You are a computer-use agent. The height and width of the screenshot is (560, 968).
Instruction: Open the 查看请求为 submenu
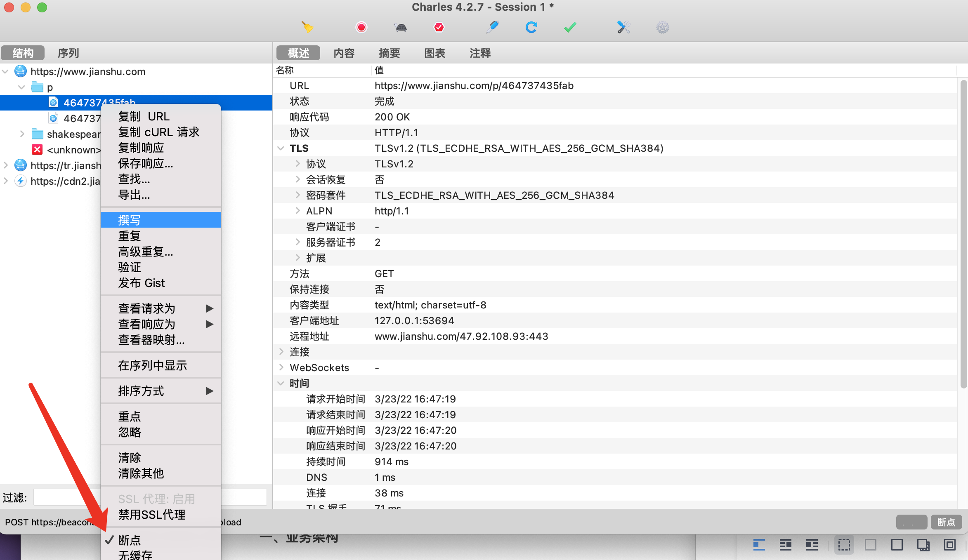tap(161, 308)
